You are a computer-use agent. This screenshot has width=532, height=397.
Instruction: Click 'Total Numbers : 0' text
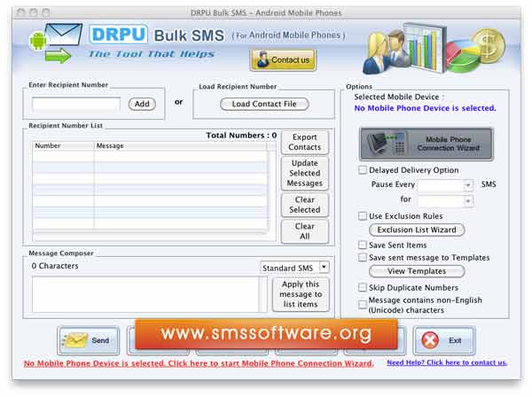pyautogui.click(x=241, y=136)
